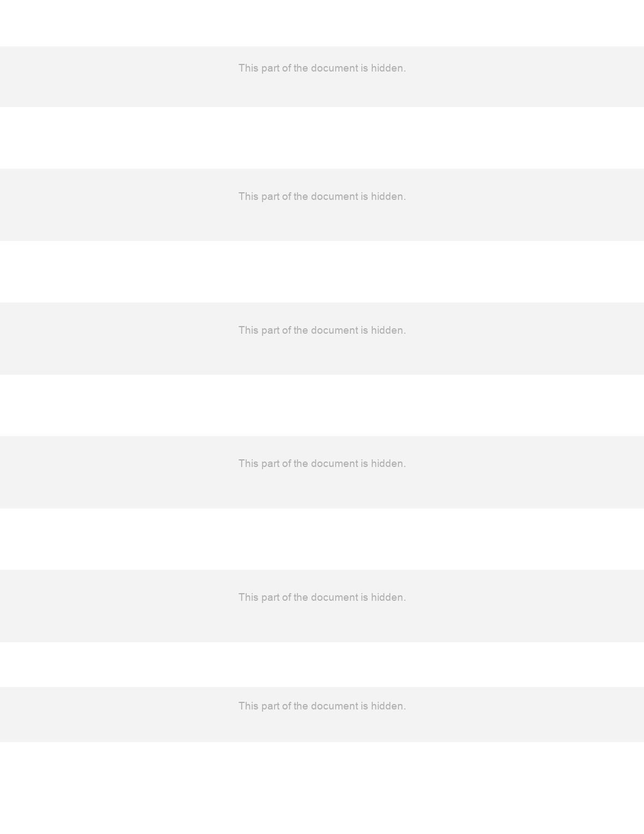Click the blank white area below the last banner

click(322, 788)
